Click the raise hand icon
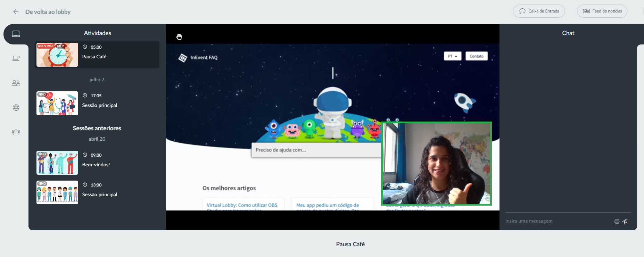Viewport: 644px width, 257px height. click(179, 37)
